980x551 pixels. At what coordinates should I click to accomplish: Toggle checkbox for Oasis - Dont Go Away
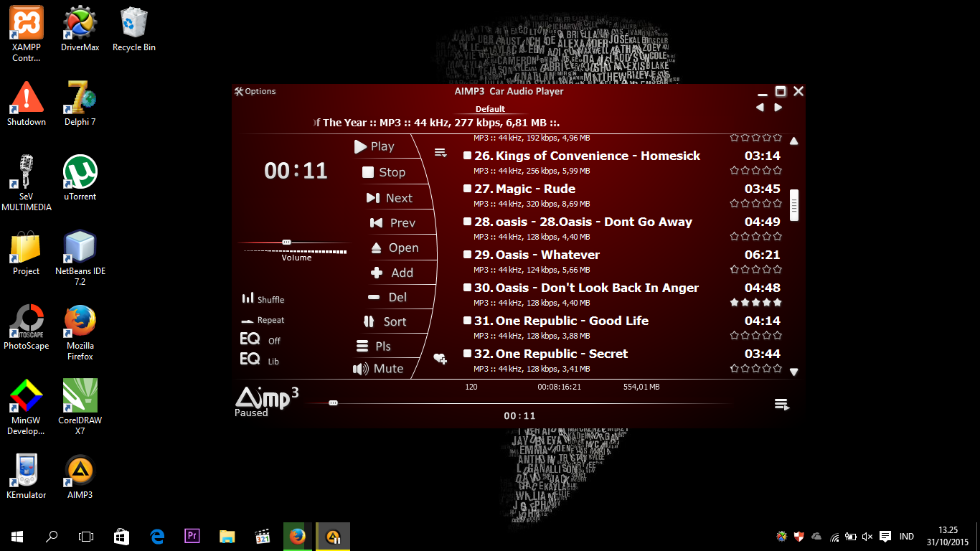pyautogui.click(x=467, y=222)
